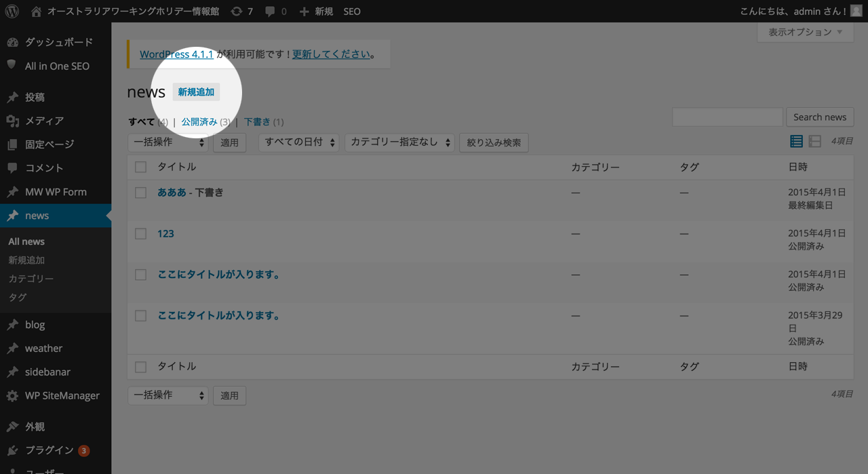The width and height of the screenshot is (868, 474).
Task: Click the weather pin icon
Action: coord(12,349)
